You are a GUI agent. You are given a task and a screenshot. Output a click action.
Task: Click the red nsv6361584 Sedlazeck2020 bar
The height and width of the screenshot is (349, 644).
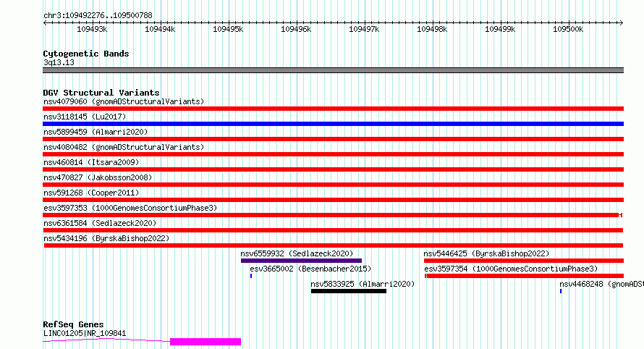(x=333, y=230)
